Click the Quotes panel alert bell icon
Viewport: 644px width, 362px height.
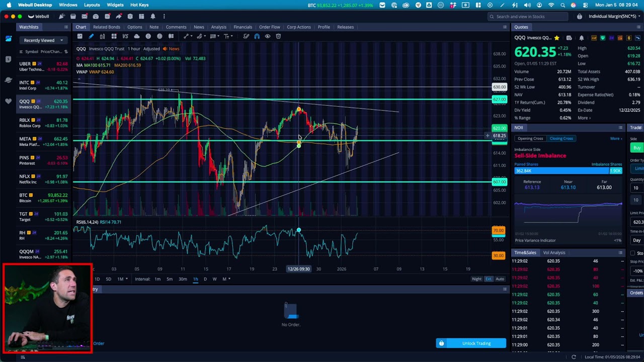coord(582,38)
